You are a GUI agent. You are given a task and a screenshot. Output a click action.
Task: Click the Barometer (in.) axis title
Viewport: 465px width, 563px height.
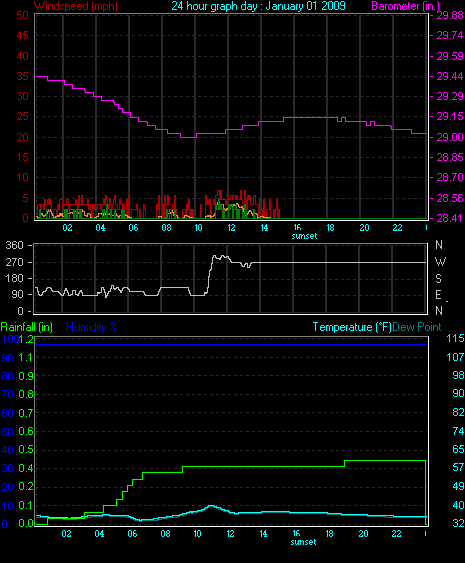[x=405, y=6]
